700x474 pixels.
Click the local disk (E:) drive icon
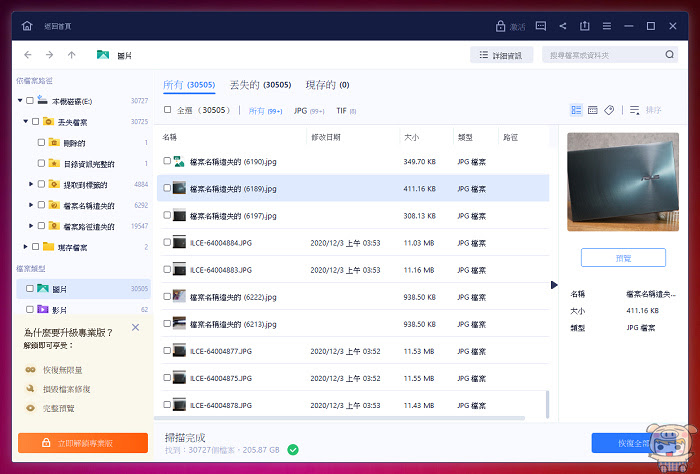[x=42, y=100]
